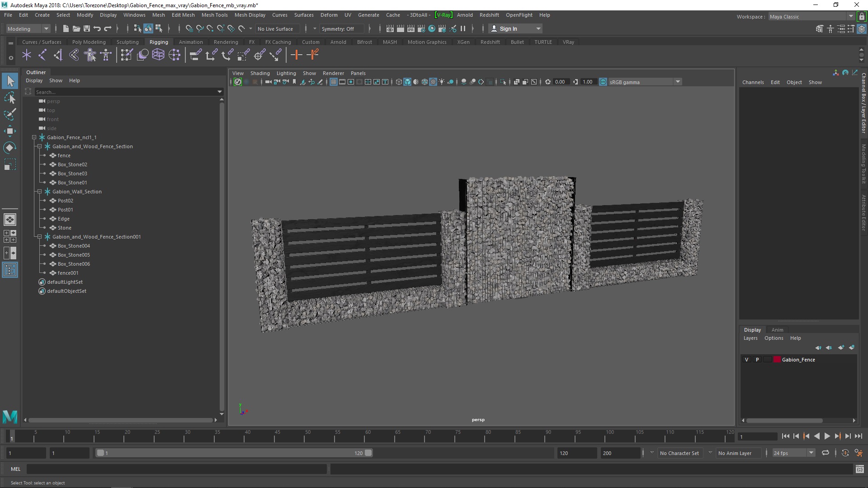Toggle the V visibility box of Gabion_Fence layer
Viewport: 868px width, 488px height.
[x=747, y=360]
